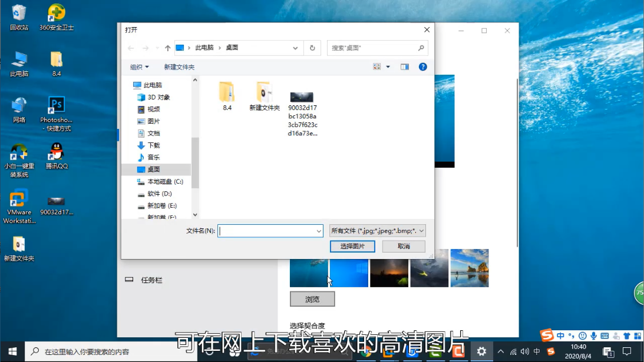The height and width of the screenshot is (362, 644).
Task: Open the Recycle Bin desktop icon
Action: [19, 16]
